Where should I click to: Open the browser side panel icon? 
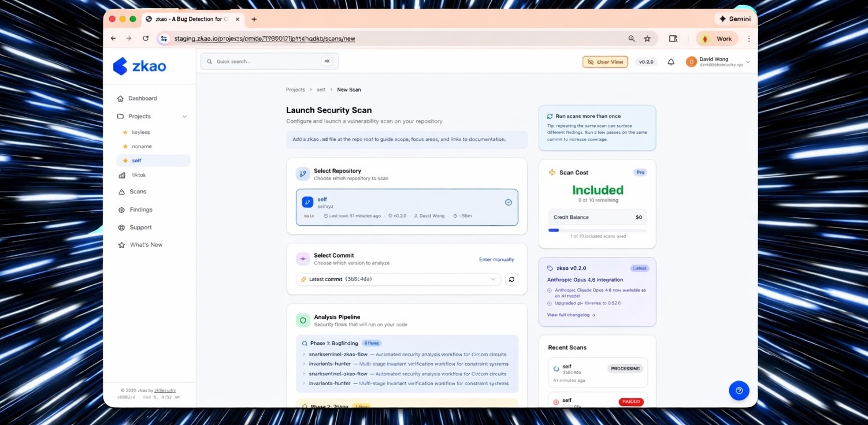tap(673, 39)
